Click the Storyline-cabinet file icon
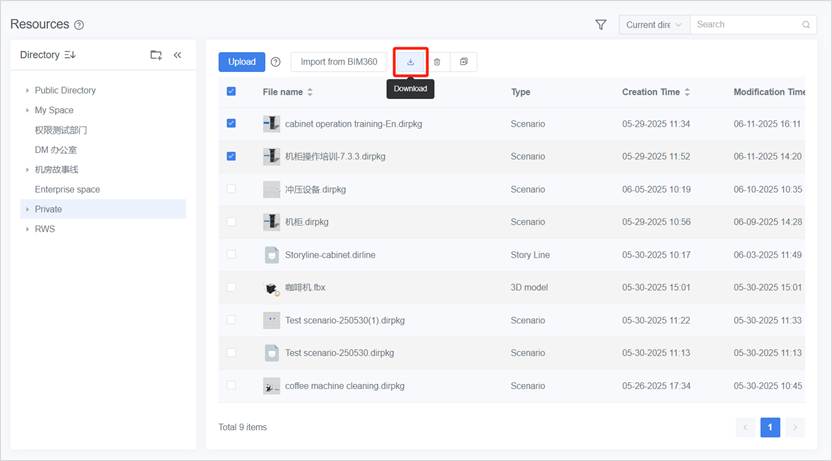 tap(272, 255)
